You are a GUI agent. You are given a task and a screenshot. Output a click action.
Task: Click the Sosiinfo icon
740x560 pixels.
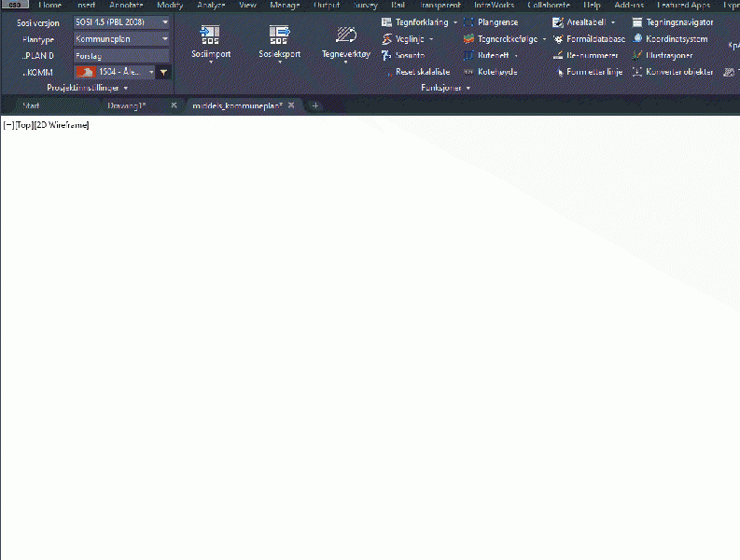click(386, 55)
